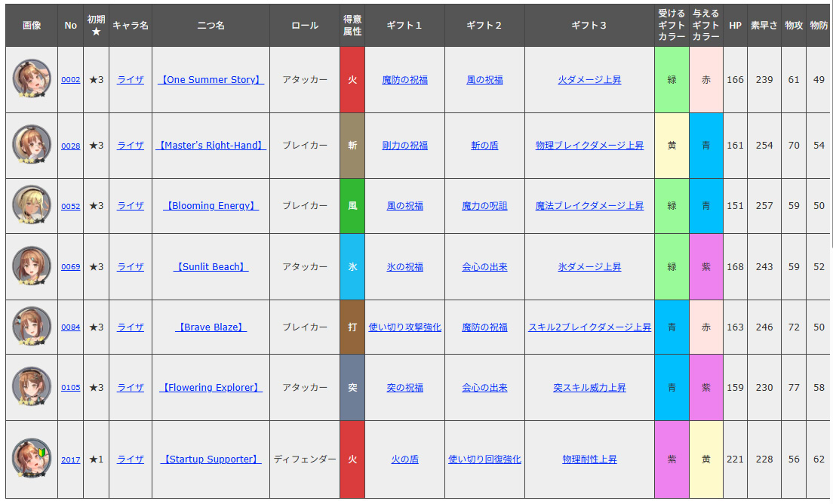The height and width of the screenshot is (504, 833).
Task: Open the No 0028 link
Action: pyautogui.click(x=71, y=146)
